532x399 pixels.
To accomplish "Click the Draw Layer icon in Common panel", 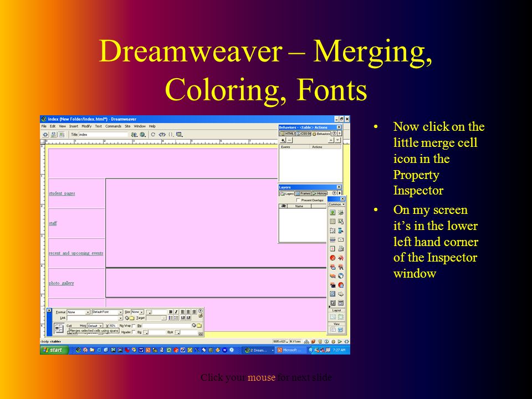I will click(x=332, y=231).
